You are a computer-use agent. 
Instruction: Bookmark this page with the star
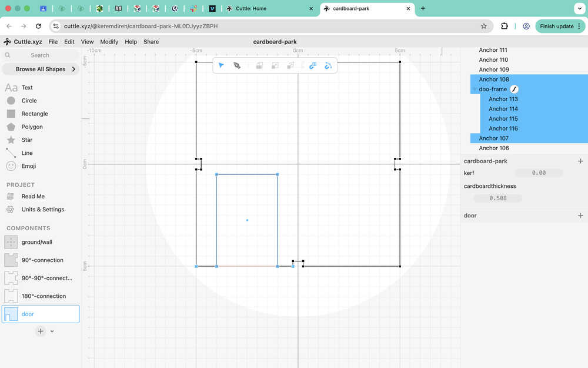tap(484, 26)
